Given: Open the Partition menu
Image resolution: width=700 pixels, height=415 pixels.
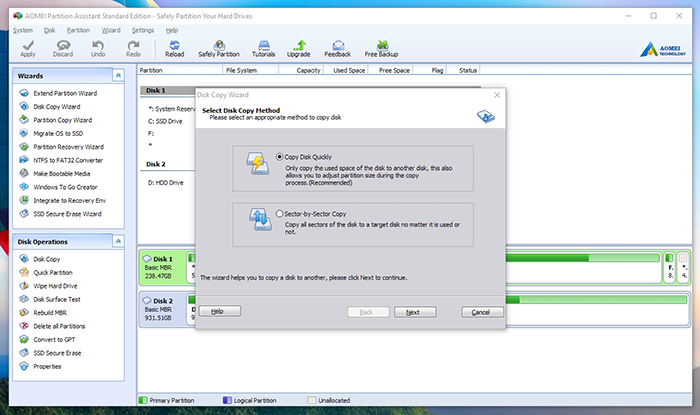Looking at the screenshot, I should pos(78,30).
